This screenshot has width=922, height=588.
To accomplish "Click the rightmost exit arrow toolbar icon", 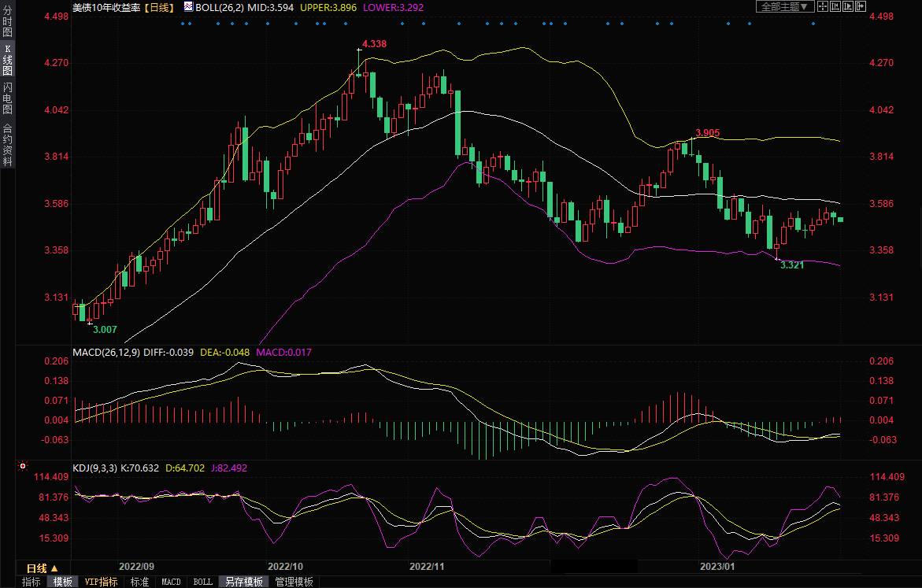I will (861, 6).
